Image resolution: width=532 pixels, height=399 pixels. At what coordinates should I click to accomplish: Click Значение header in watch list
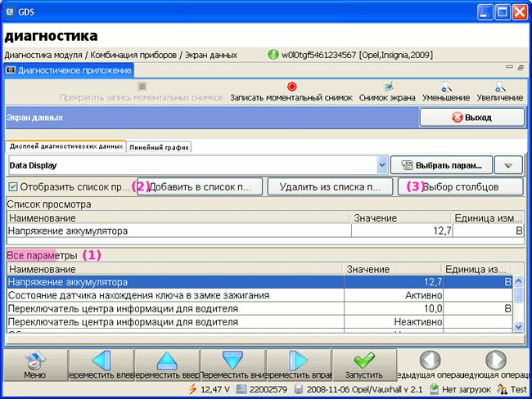[401, 218]
